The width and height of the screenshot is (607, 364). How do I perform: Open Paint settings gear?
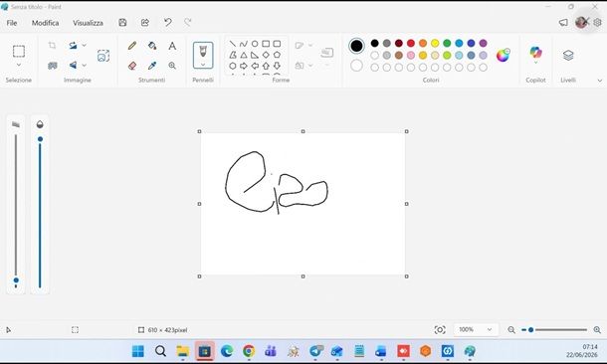[597, 23]
